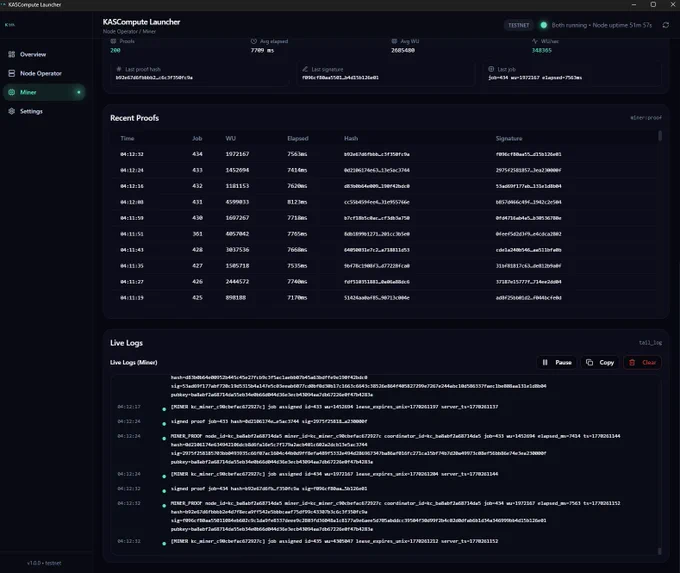
Task: Click WU value 4057042
Action: click(237, 234)
